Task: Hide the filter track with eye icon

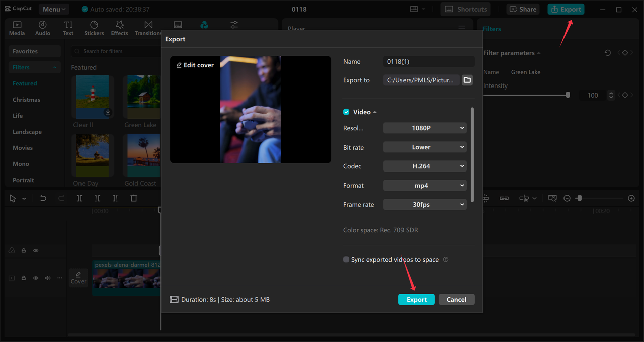Action: (36, 250)
